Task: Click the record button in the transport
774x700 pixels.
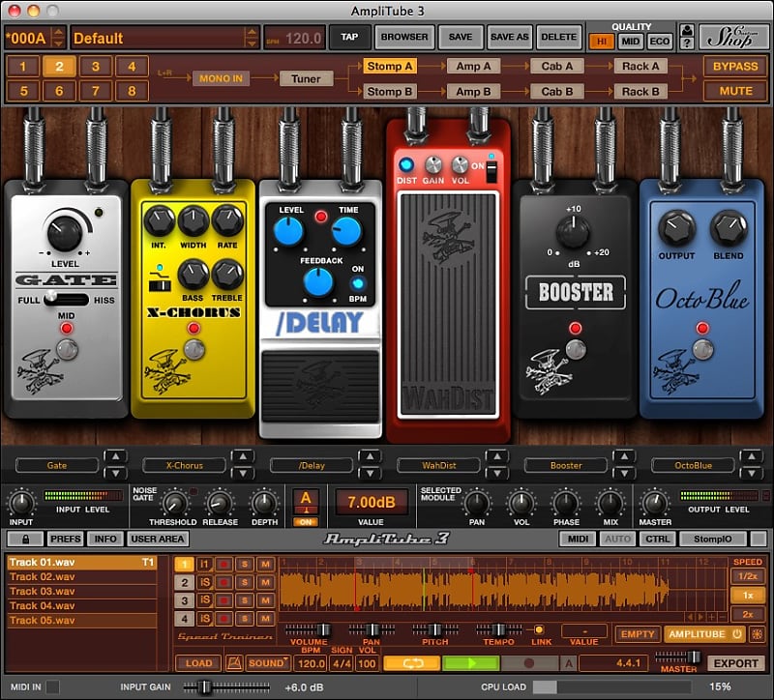Action: click(530, 663)
